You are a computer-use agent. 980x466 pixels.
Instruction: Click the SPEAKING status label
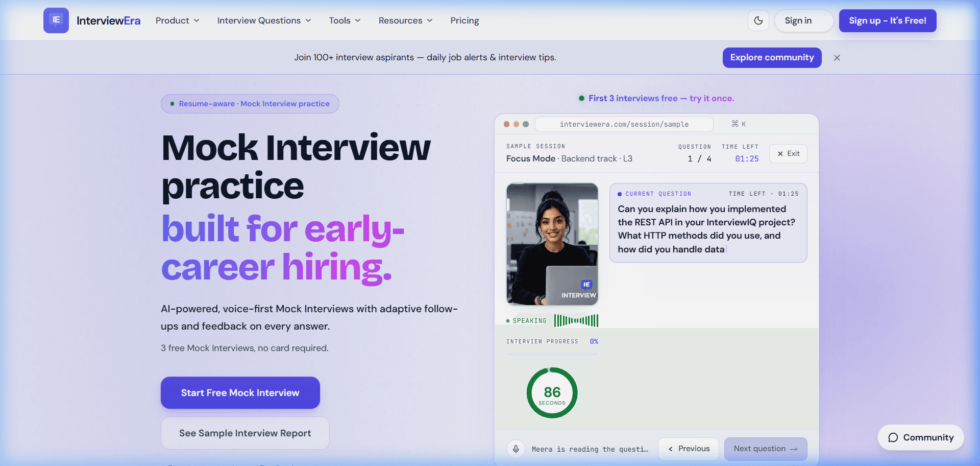tap(529, 321)
